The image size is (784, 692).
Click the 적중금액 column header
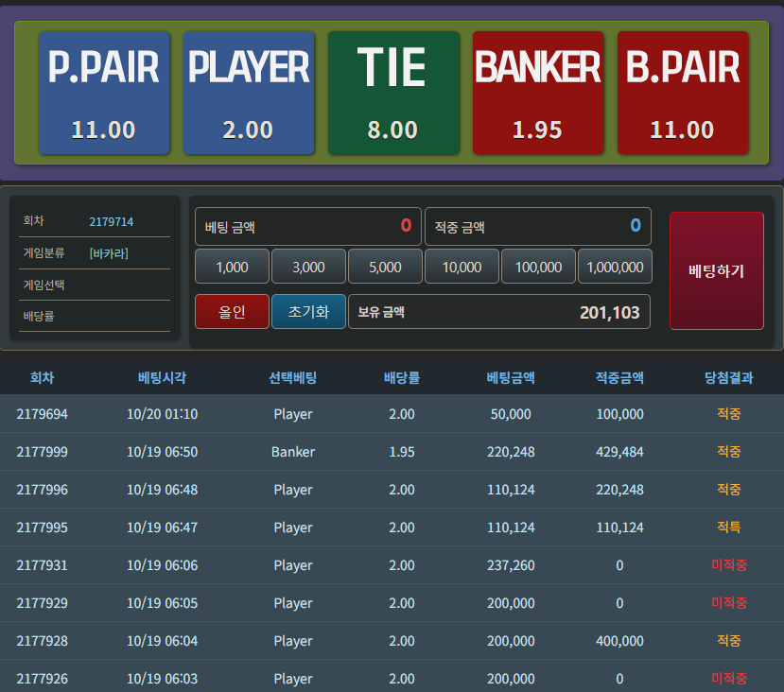pos(619,377)
